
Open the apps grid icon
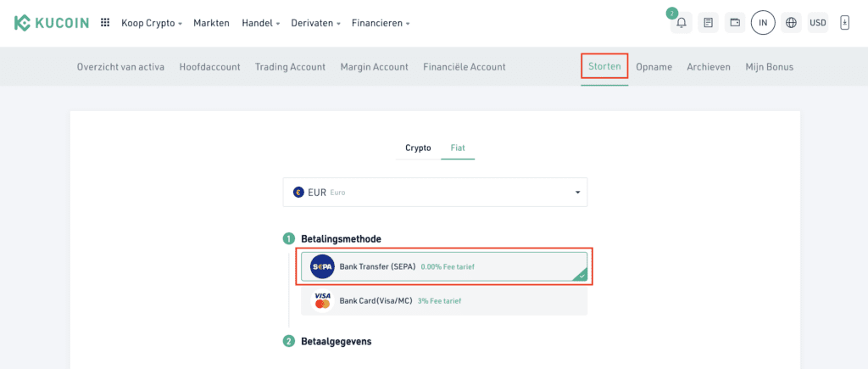pos(105,23)
